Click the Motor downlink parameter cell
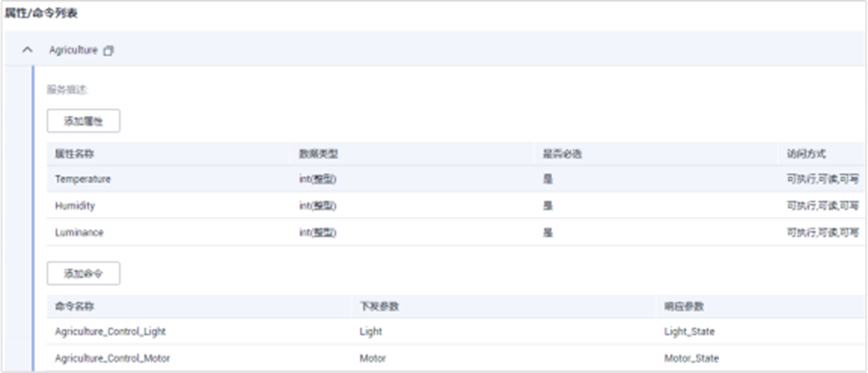Screen dimensions: 868x373 372,358
